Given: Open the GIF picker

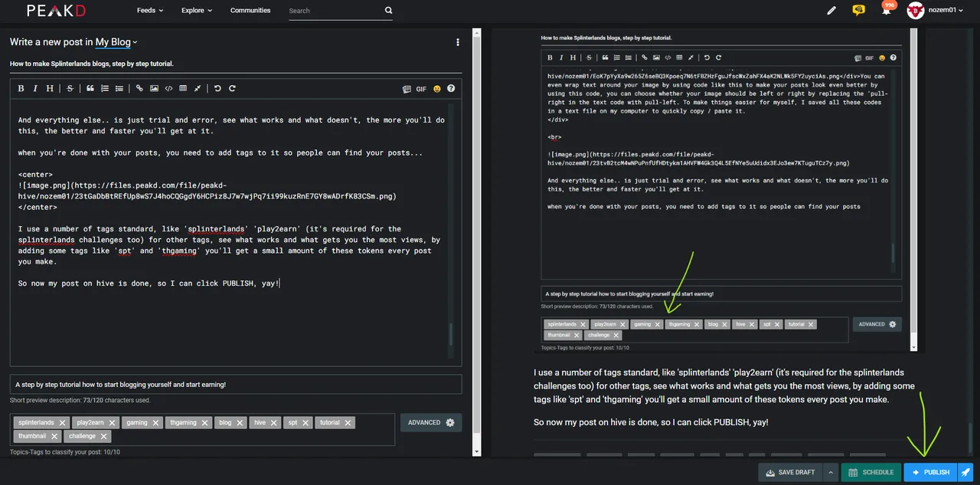Looking at the screenshot, I should (x=421, y=89).
